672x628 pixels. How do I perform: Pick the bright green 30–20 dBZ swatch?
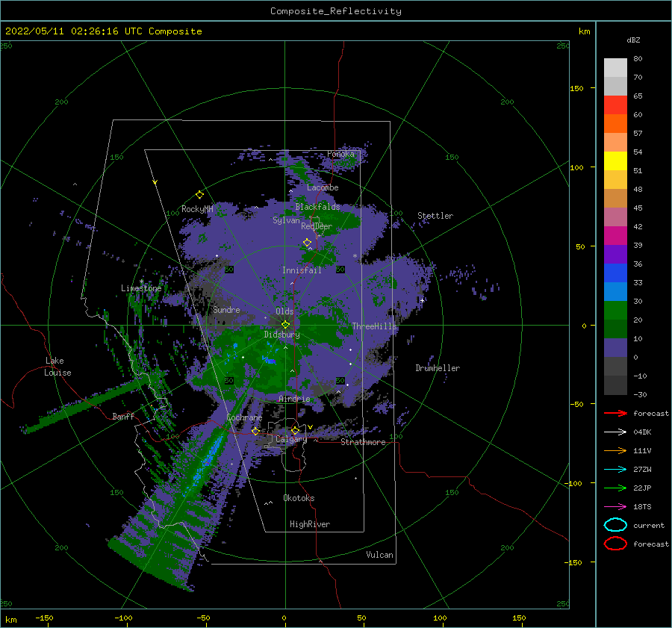615,311
